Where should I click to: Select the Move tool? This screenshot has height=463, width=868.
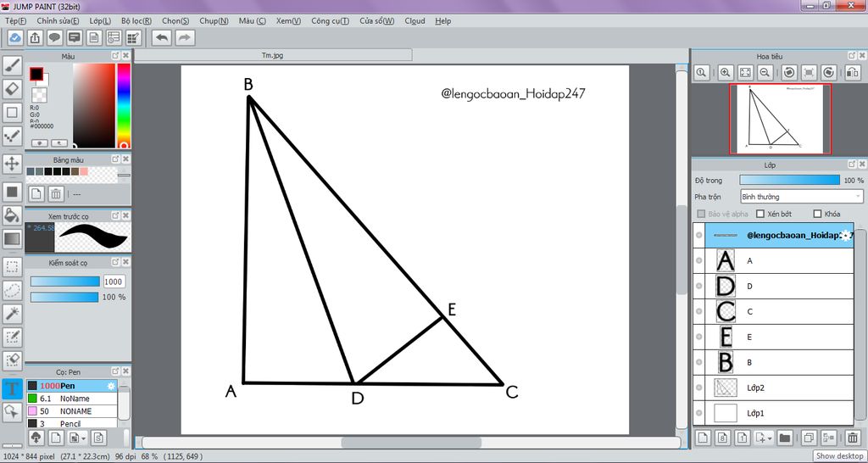pyautogui.click(x=12, y=164)
